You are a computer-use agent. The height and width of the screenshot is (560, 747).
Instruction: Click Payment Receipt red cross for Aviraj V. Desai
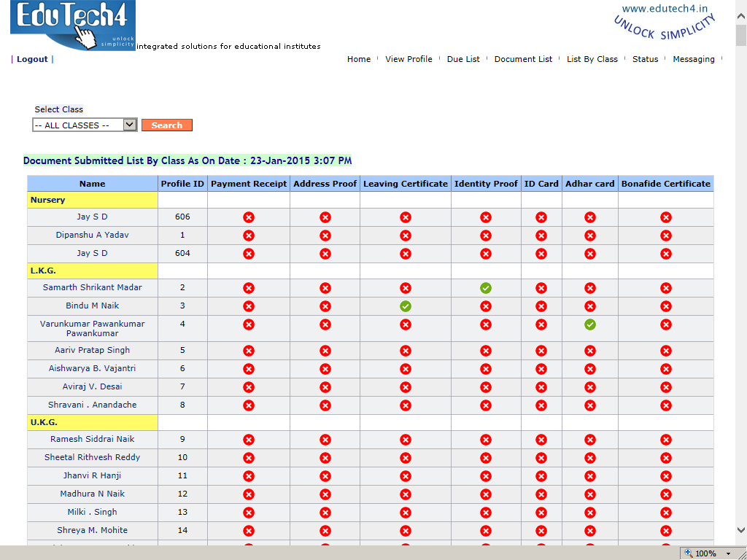[249, 387]
